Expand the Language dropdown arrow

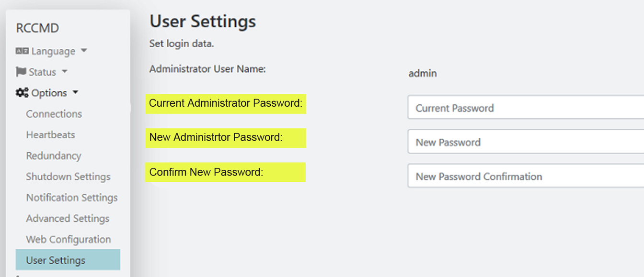click(84, 51)
